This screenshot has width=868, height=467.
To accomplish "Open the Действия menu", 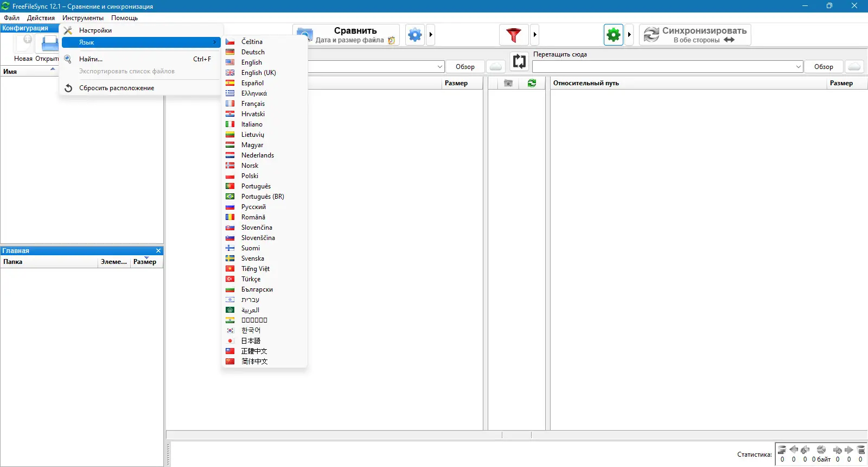I will click(x=41, y=18).
